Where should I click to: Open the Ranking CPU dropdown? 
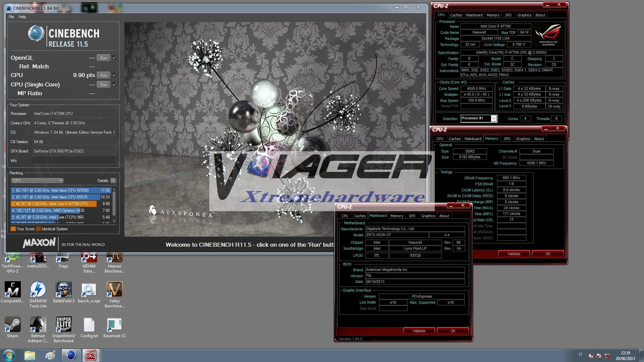tap(37, 181)
